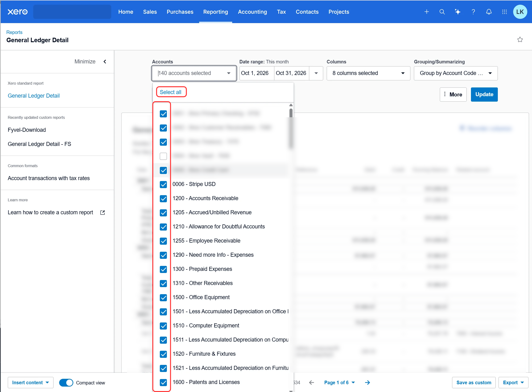532x392 pixels.
Task: Open the Insert content dropdown
Action: pos(30,383)
